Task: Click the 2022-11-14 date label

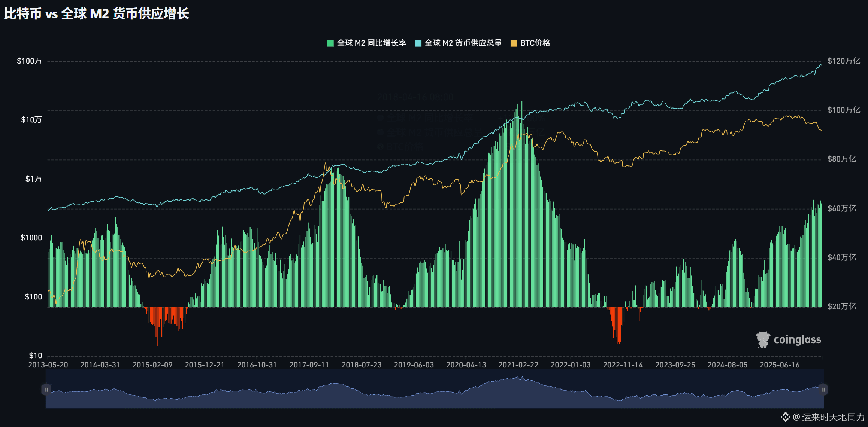Action: pyautogui.click(x=623, y=365)
